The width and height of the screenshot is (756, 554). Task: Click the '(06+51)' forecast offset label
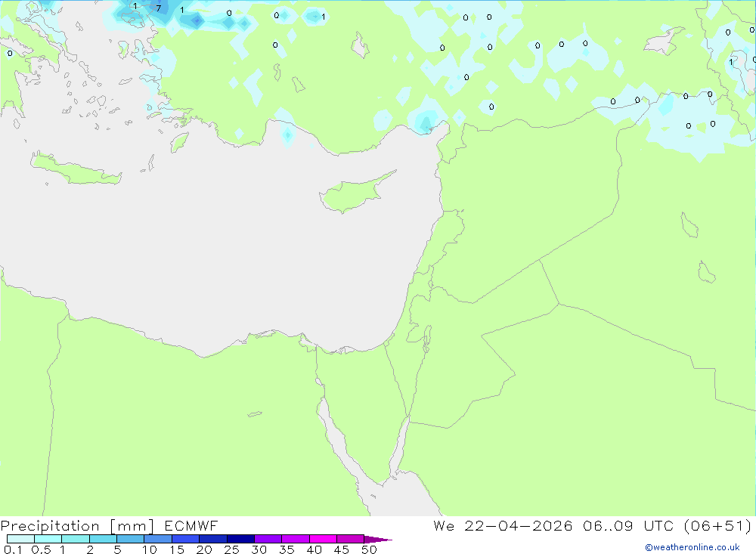point(717,526)
